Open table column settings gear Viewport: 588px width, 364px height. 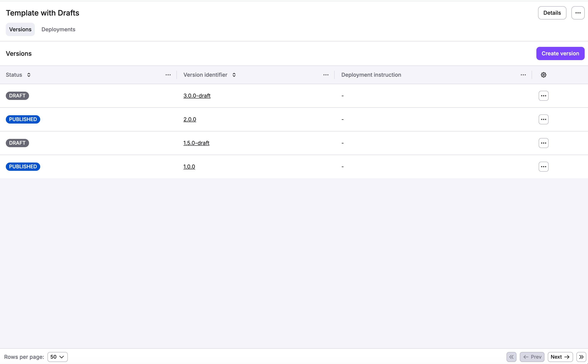tap(543, 75)
